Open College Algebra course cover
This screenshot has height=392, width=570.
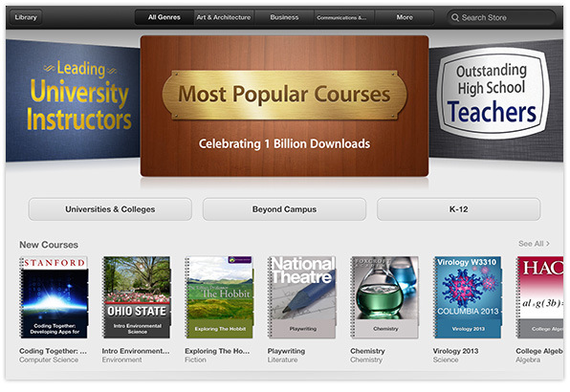(x=539, y=297)
